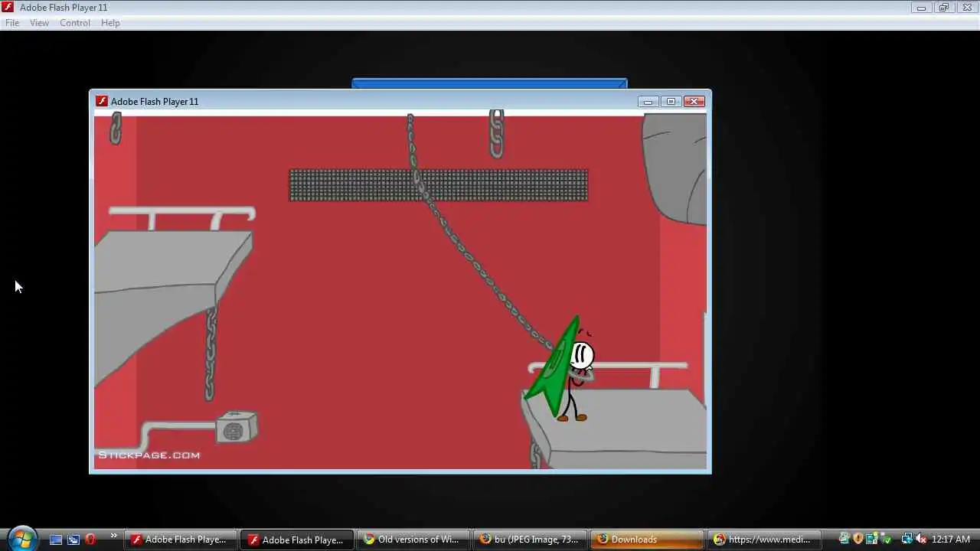Click the Flash icon in outer window title bar
The width and height of the screenshot is (980, 551).
8,8
